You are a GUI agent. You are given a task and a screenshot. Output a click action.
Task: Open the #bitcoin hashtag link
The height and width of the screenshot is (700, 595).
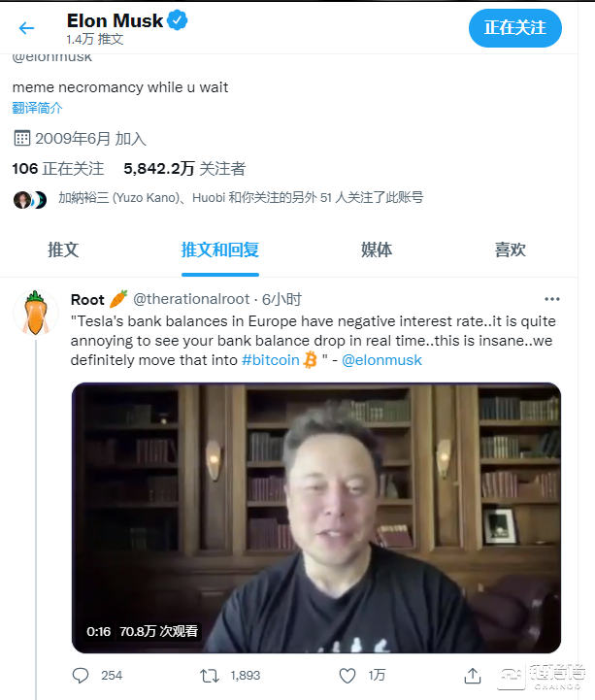pos(271,360)
